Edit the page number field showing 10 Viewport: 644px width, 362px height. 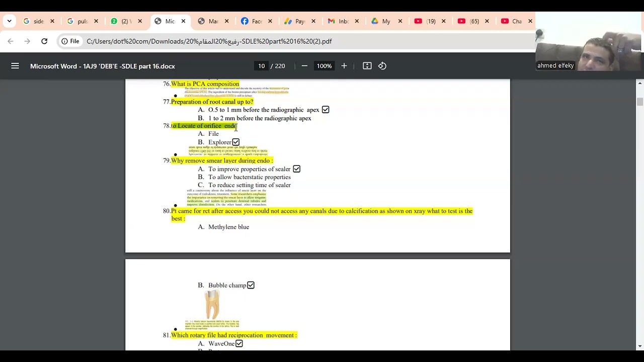(261, 66)
